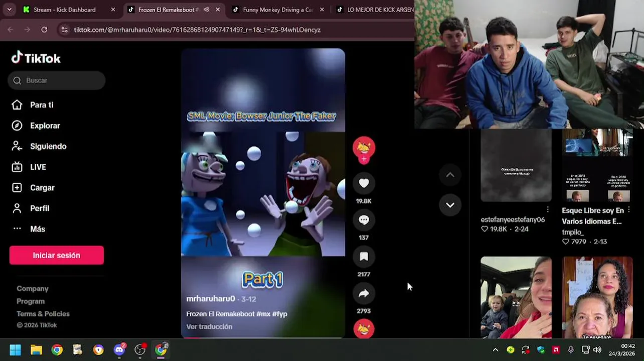This screenshot has height=361, width=644.
Task: Open mrharuharu0 username link
Action: pyautogui.click(x=211, y=298)
